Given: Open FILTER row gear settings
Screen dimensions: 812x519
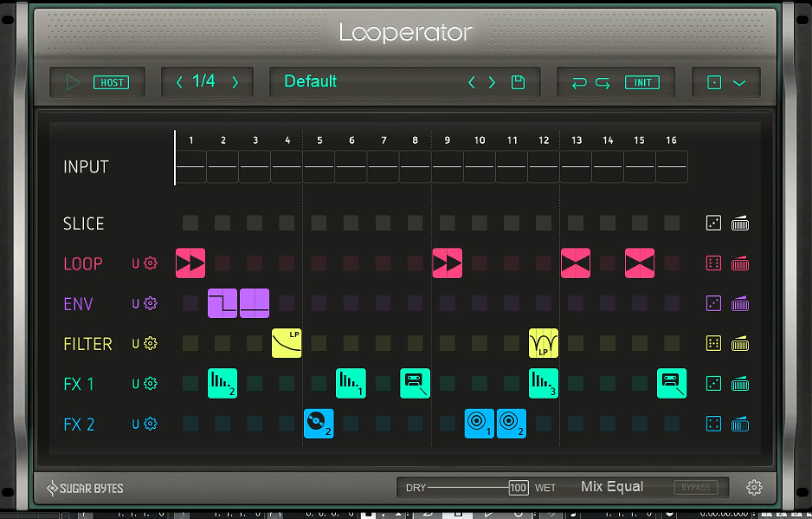Looking at the screenshot, I should tap(150, 343).
